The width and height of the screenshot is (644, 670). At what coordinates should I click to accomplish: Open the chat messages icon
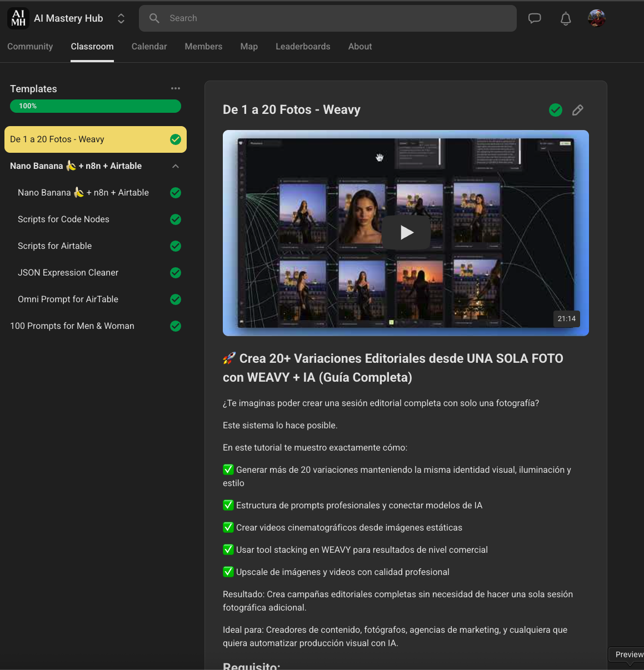click(x=535, y=18)
